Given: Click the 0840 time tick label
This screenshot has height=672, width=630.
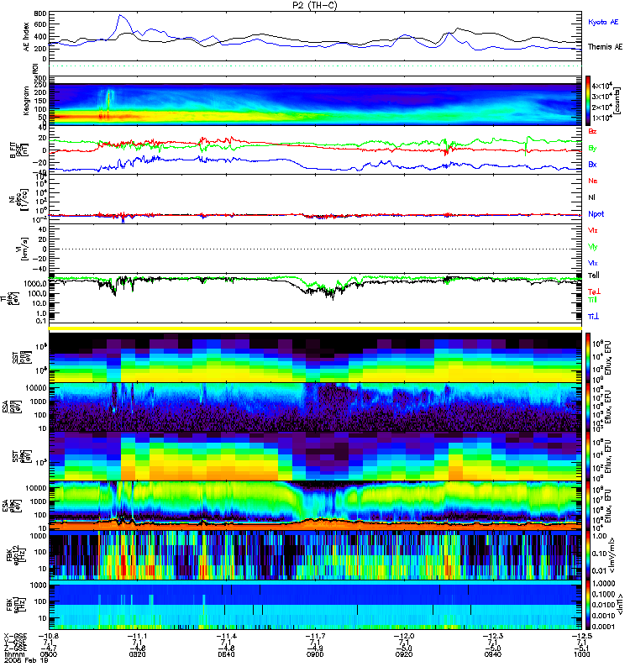Looking at the screenshot, I should pos(226,654).
